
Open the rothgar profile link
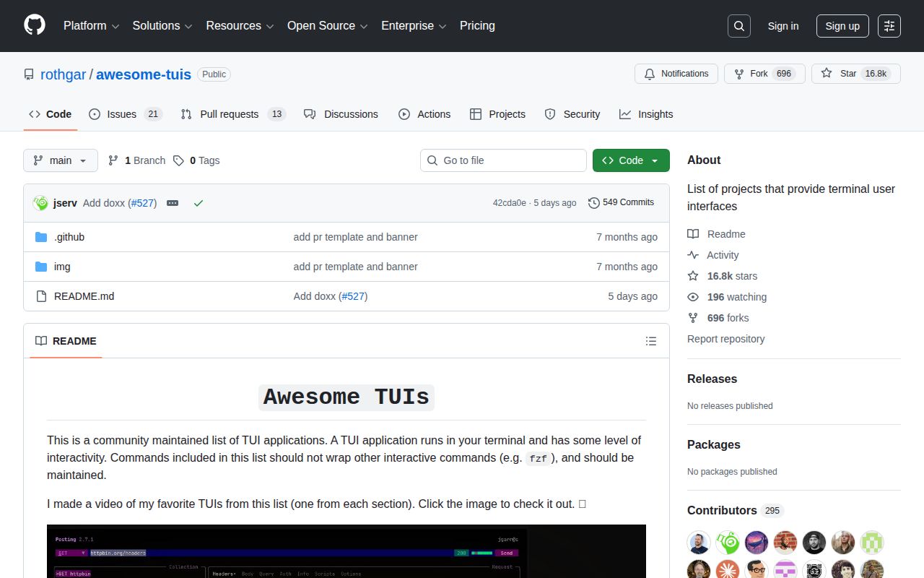(x=64, y=74)
